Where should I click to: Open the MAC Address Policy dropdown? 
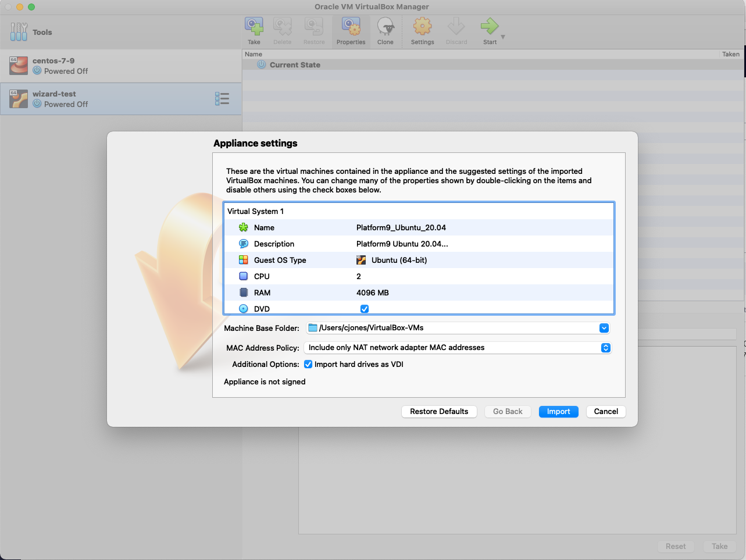pyautogui.click(x=605, y=348)
